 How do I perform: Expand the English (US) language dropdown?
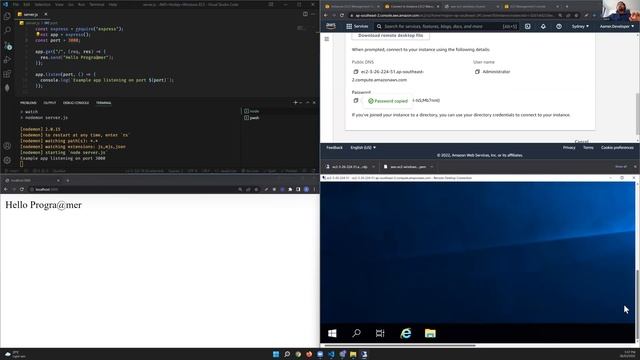pyautogui.click(x=363, y=147)
